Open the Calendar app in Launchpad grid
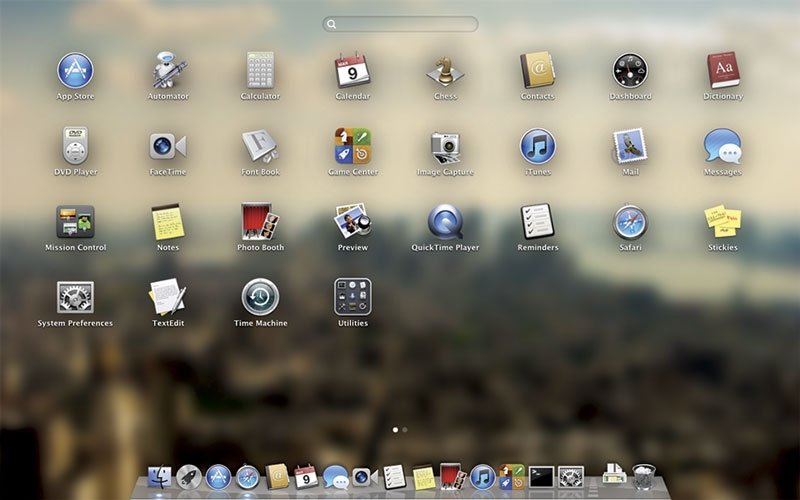This screenshot has height=500, width=800. coord(353,70)
